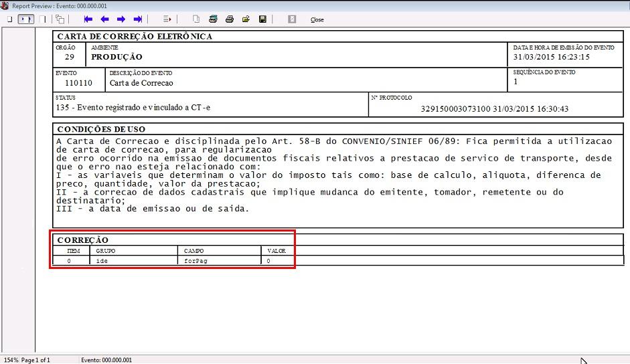Click the 'CONDIÇÕES DE USO' heading
This screenshot has height=364, width=630.
[x=101, y=129]
